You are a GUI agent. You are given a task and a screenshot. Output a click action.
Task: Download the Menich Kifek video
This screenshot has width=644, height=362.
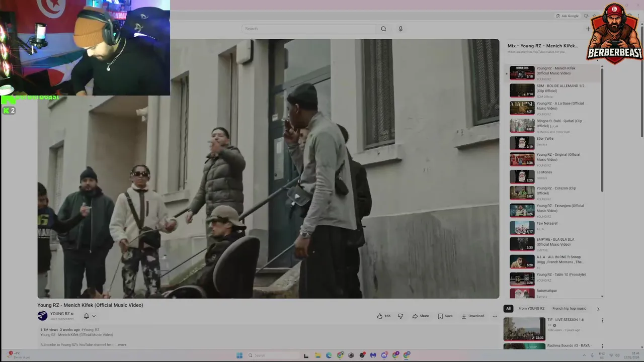click(473, 316)
